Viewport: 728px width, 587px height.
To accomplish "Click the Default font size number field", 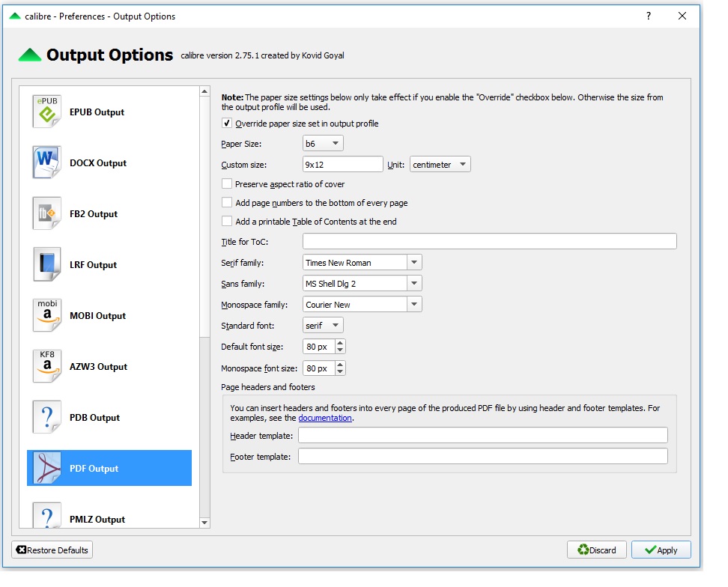I will (x=319, y=347).
